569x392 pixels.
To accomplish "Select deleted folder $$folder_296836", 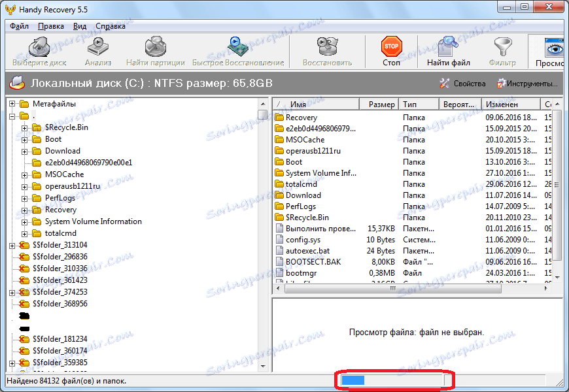I will point(60,257).
